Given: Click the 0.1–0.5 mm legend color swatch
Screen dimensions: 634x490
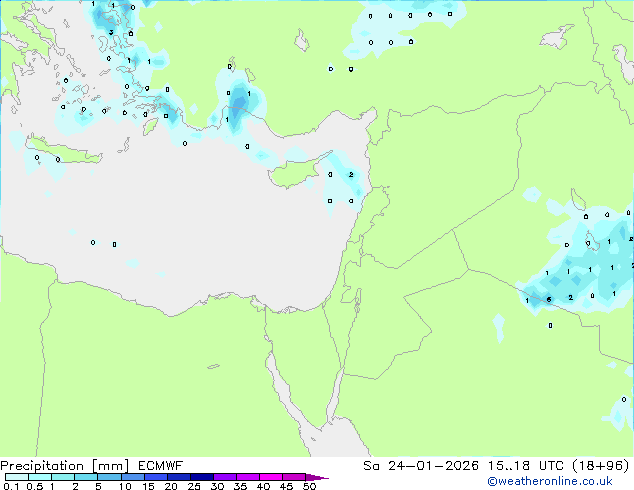Looking at the screenshot, I should [17, 477].
